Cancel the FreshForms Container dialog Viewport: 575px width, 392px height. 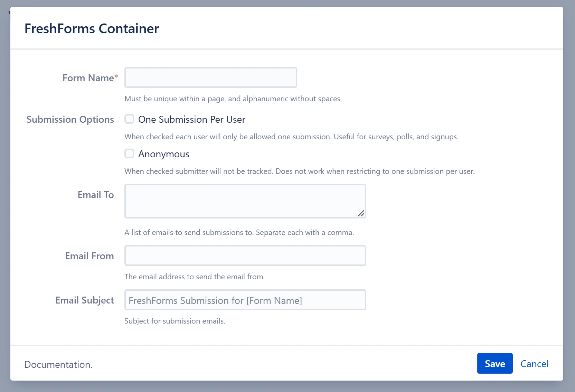(534, 364)
